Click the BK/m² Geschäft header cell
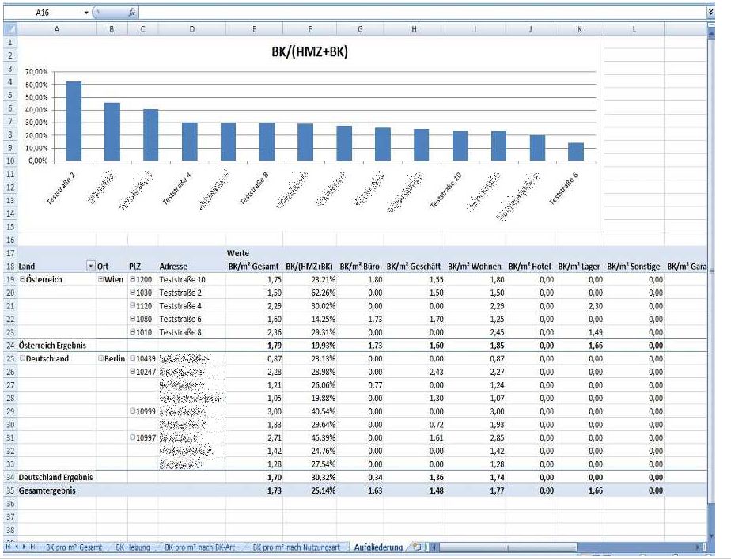This screenshot has height=560, width=731. tap(414, 267)
